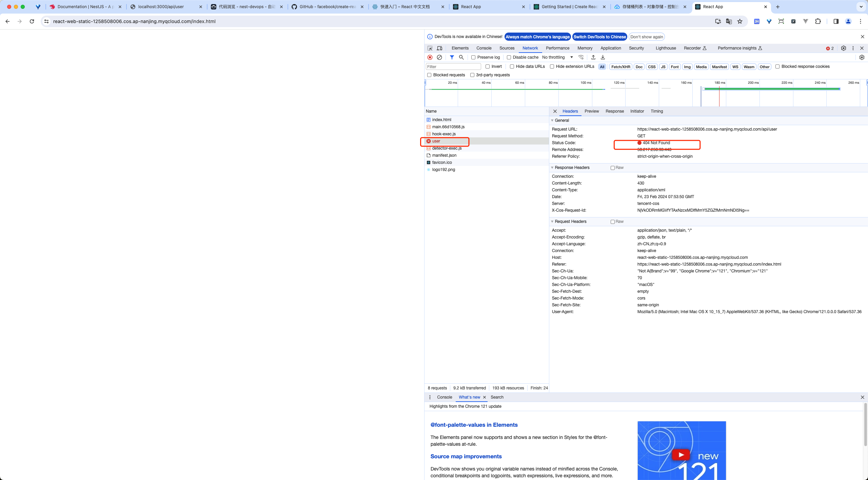Viewport: 868px width, 480px height.
Task: Open the Timing tab
Action: [x=657, y=111]
